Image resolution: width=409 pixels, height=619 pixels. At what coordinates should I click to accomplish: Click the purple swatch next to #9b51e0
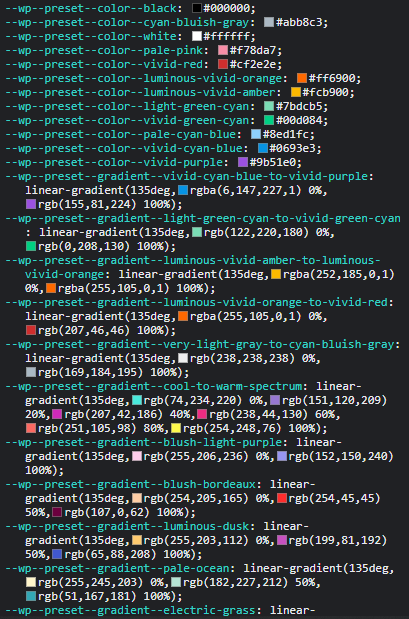(243, 163)
